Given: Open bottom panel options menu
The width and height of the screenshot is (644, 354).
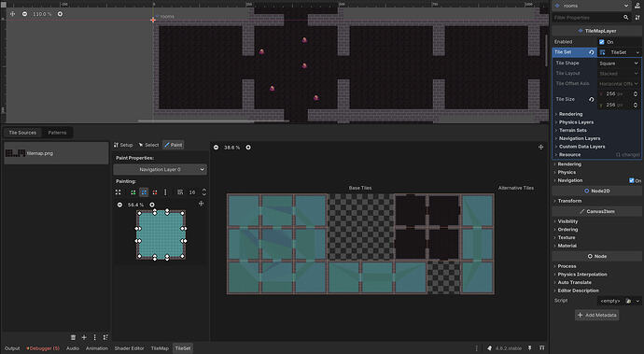Looking at the screenshot, I should click(476, 348).
